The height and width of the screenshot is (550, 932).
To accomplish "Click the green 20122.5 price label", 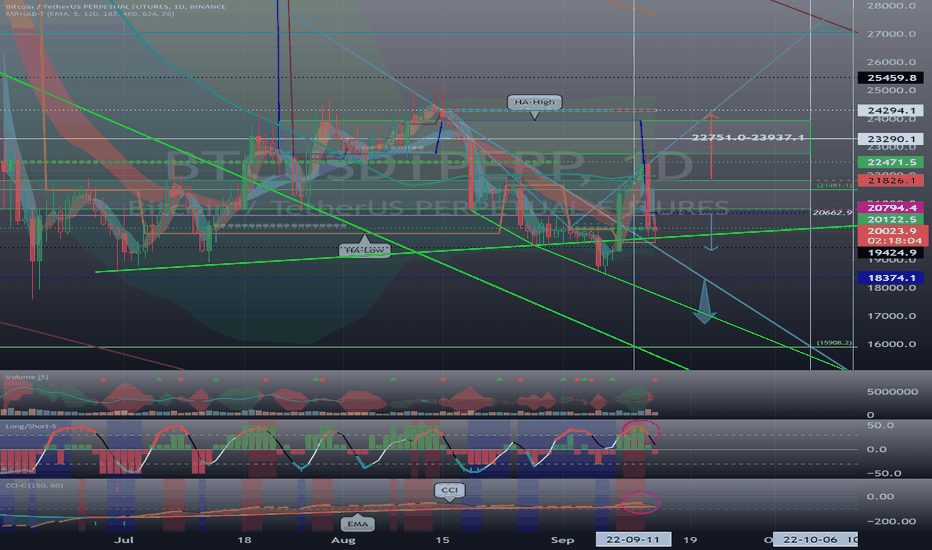I will coord(890,219).
